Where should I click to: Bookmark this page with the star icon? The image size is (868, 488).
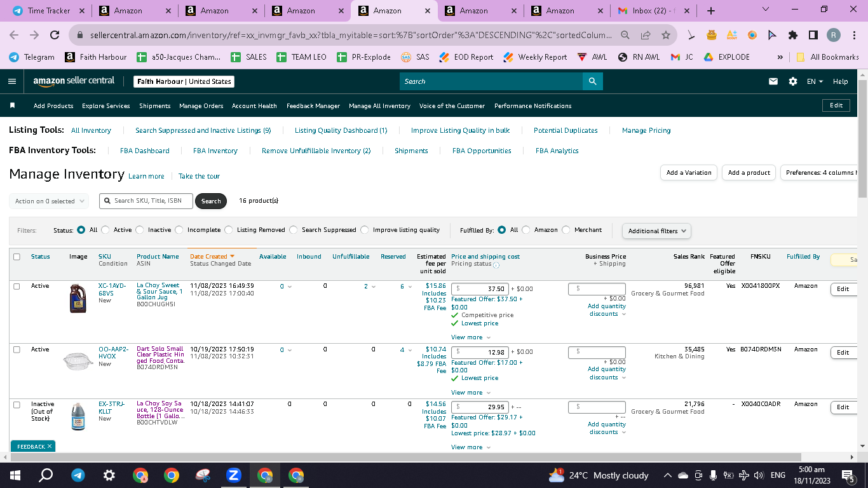[x=665, y=35]
